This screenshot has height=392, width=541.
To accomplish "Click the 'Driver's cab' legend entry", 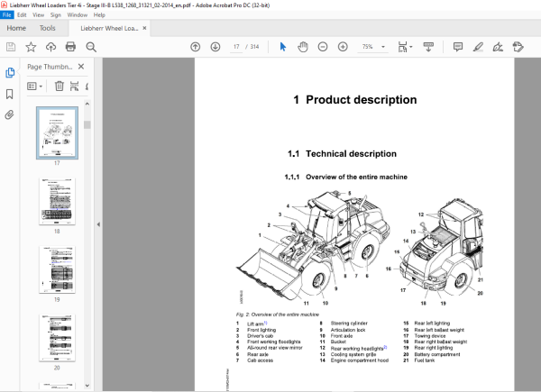I will click(261, 336).
